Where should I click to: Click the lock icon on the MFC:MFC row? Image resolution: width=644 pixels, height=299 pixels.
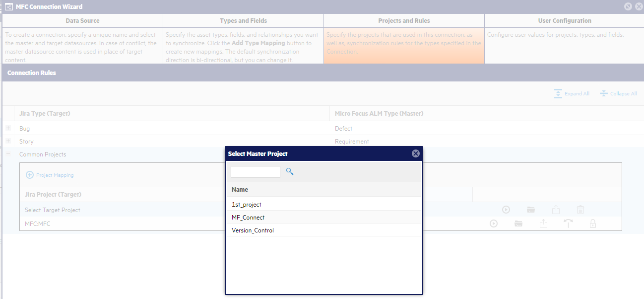coord(593,224)
